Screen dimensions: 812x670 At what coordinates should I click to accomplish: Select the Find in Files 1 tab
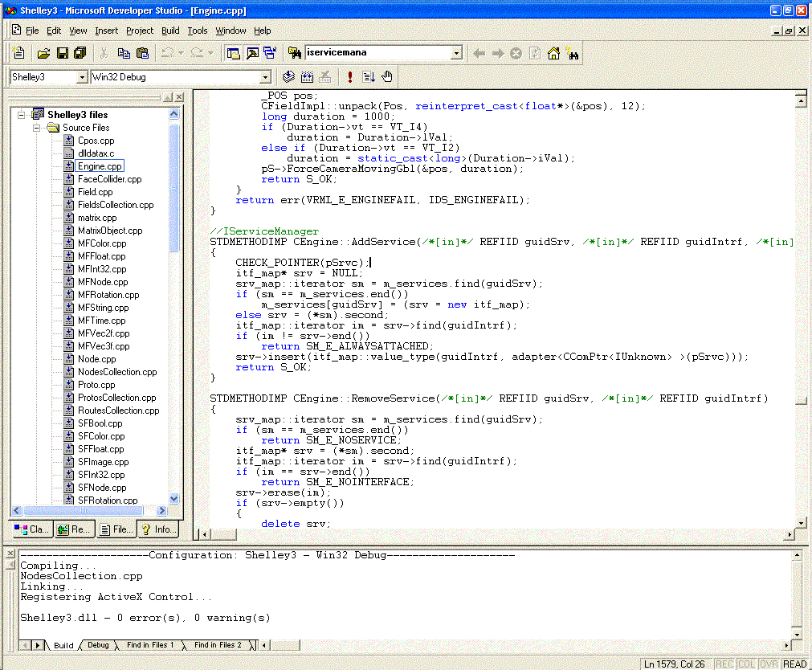149,645
